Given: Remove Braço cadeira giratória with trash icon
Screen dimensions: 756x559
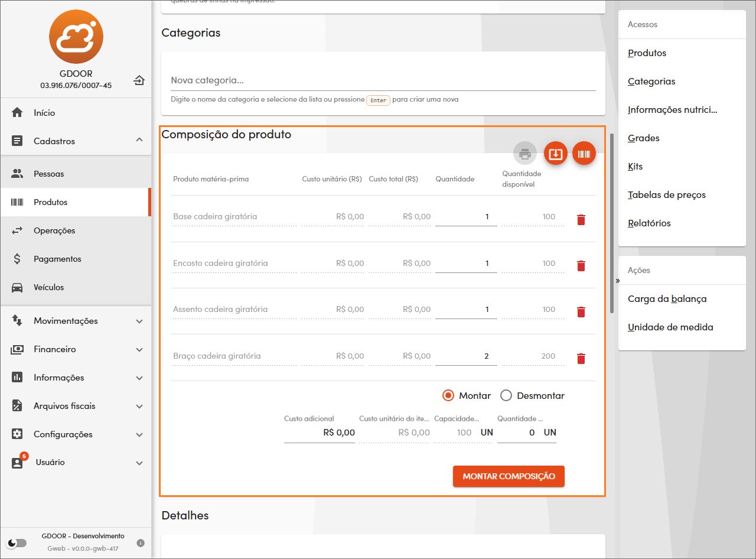Looking at the screenshot, I should click(x=581, y=359).
